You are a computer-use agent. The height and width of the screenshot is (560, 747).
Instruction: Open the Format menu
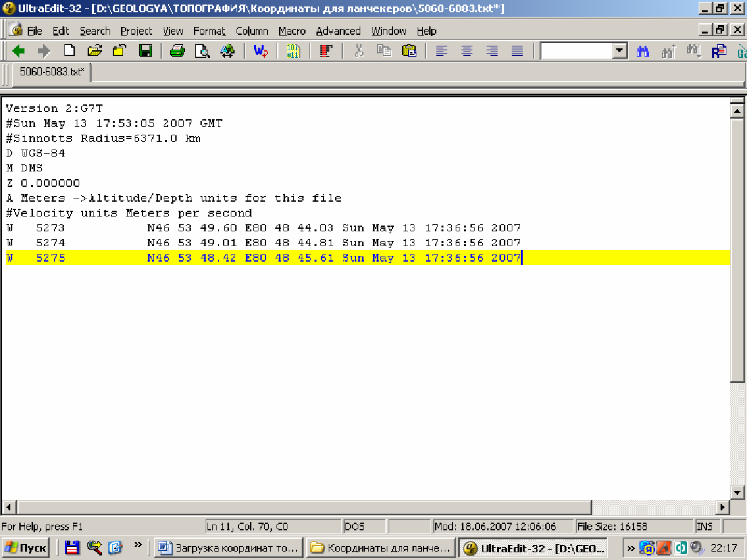coord(209,31)
